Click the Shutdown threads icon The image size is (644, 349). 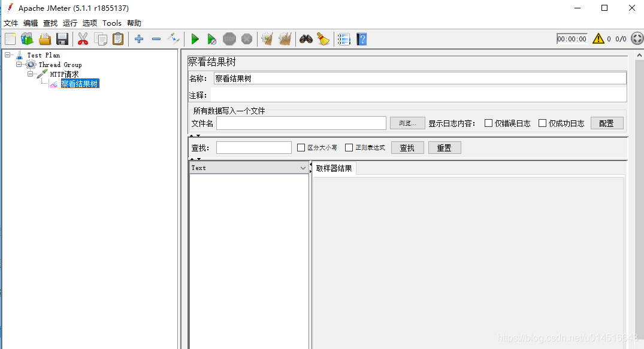coord(246,39)
